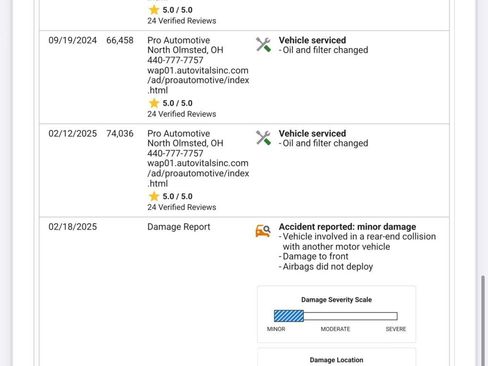Click the Damage Location panel heading
The width and height of the screenshot is (488, 366).
coord(336,360)
